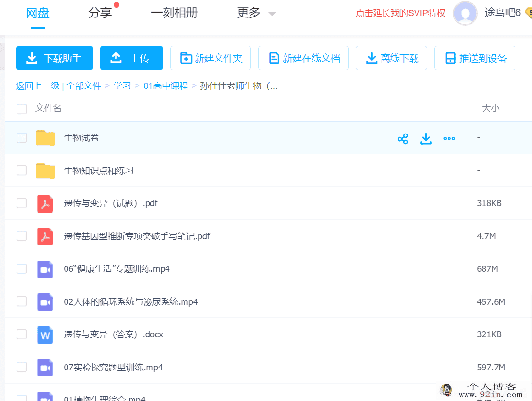
Task: Open file name 遗传基因型推断专项突破手写笔记.pdf
Action: 137,236
